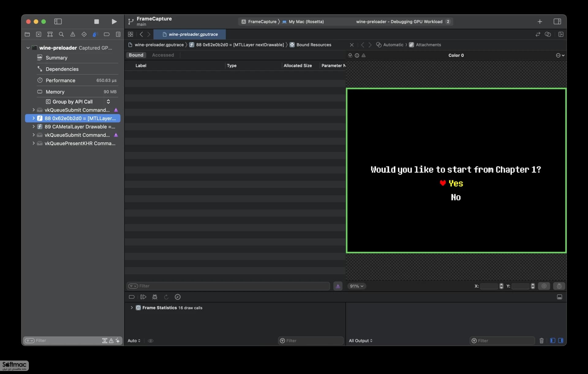
Task: Expand the 89 CAMetalLayer Drawable item
Action: [x=33, y=127]
